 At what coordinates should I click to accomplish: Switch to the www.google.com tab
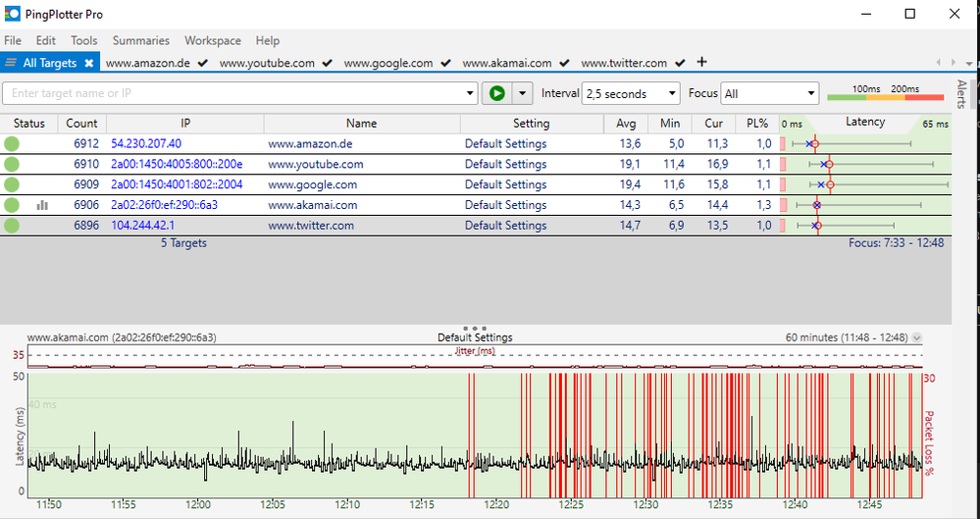pos(397,63)
